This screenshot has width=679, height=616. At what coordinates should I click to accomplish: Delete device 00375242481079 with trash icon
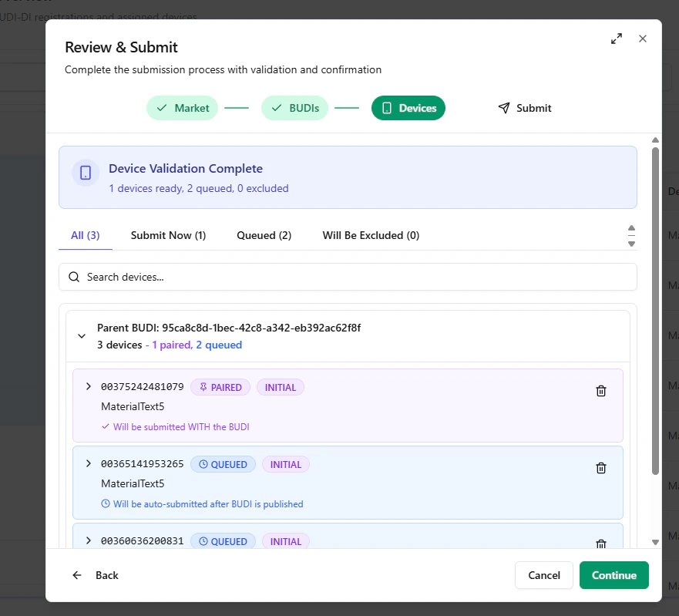coord(600,391)
